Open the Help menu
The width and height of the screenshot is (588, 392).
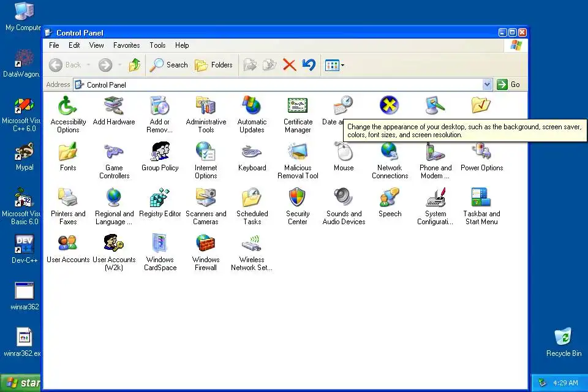tap(182, 45)
